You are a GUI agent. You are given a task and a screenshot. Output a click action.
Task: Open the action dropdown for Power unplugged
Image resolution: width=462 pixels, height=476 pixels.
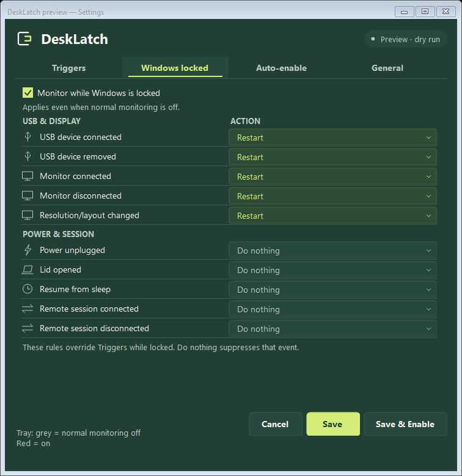click(332, 251)
